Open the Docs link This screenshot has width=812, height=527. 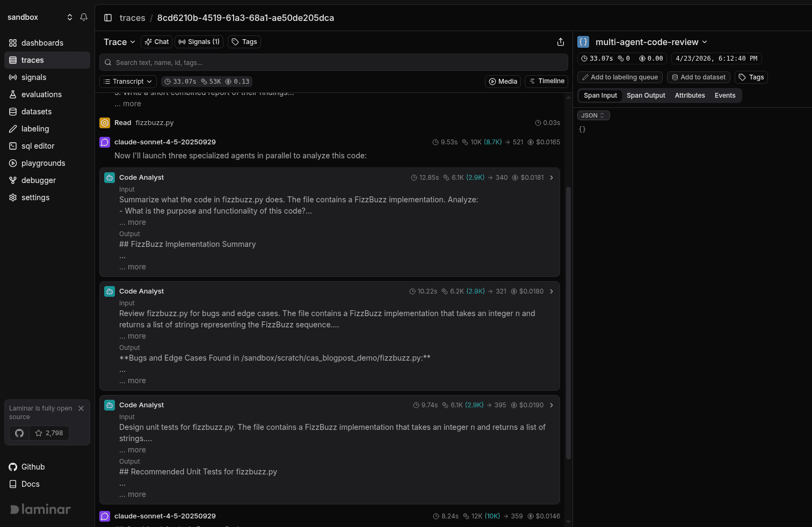(30, 484)
